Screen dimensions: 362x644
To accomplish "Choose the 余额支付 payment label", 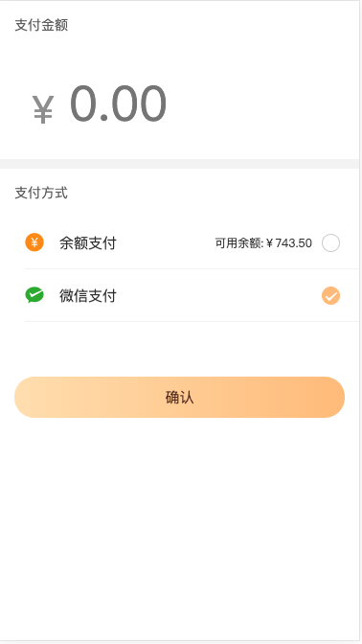I will pos(88,242).
